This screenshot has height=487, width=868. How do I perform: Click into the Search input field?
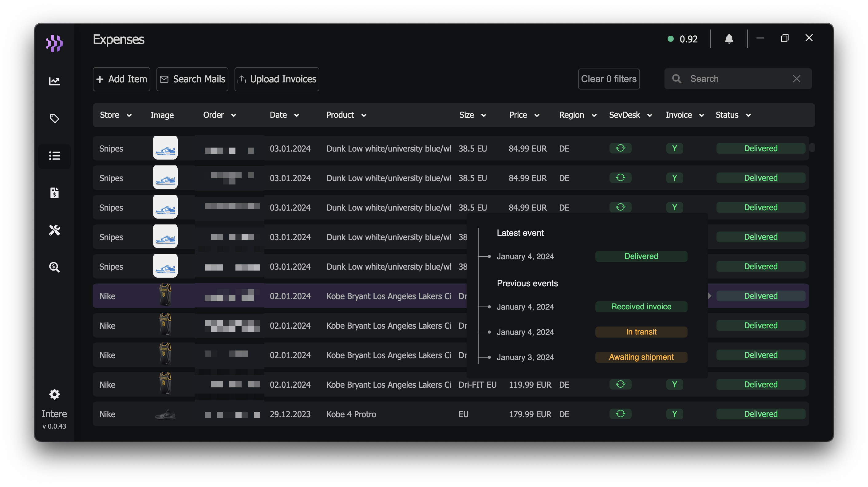click(x=738, y=79)
